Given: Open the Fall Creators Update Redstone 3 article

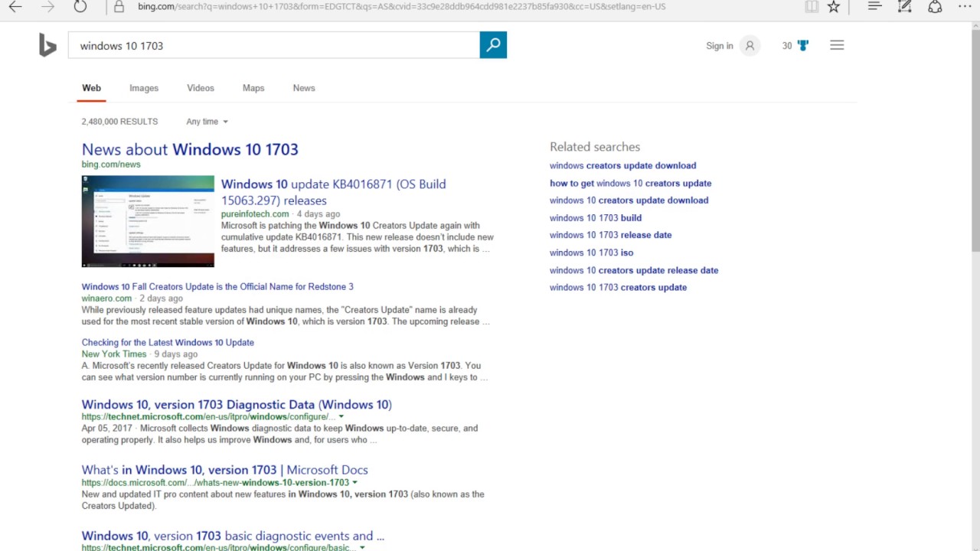Looking at the screenshot, I should (x=217, y=287).
